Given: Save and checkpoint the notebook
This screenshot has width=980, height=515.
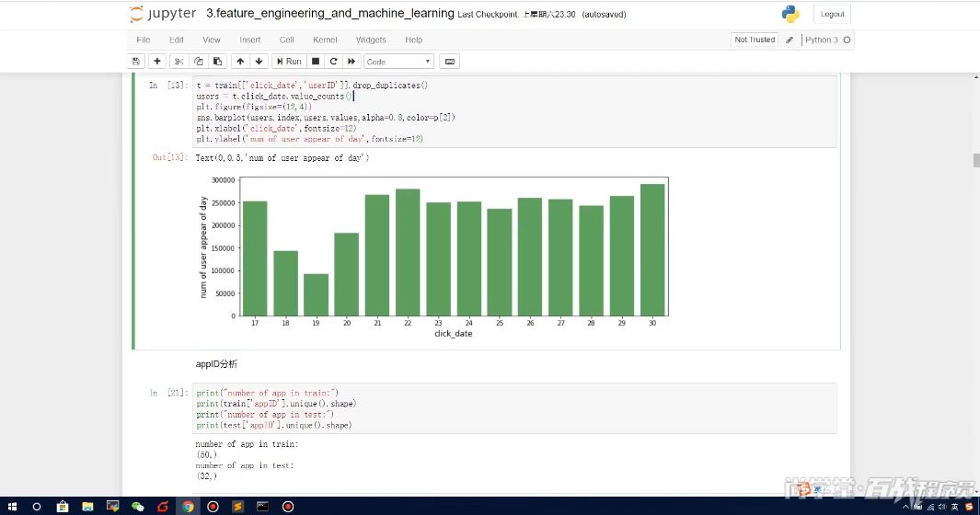Looking at the screenshot, I should click(135, 62).
